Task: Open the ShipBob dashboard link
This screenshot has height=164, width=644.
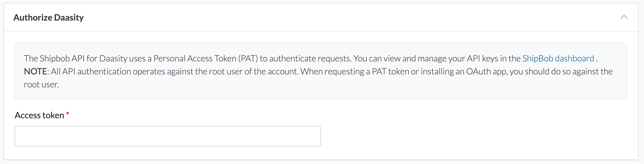Action: (558, 58)
